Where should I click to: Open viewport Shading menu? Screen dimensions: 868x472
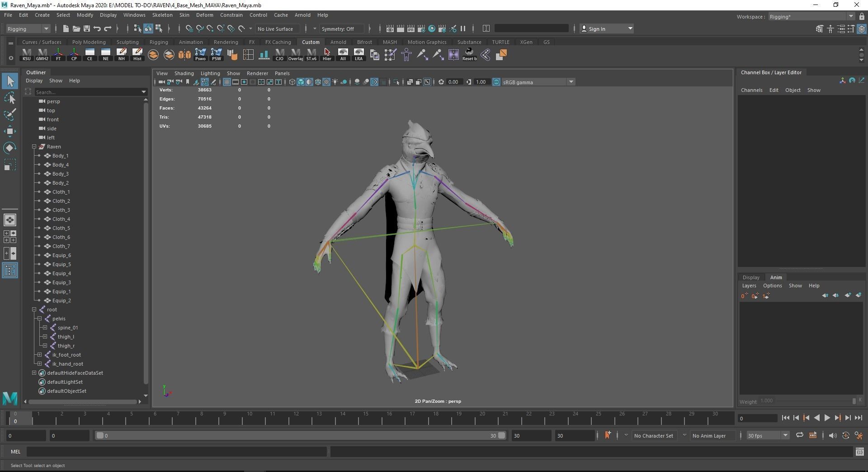pos(184,73)
